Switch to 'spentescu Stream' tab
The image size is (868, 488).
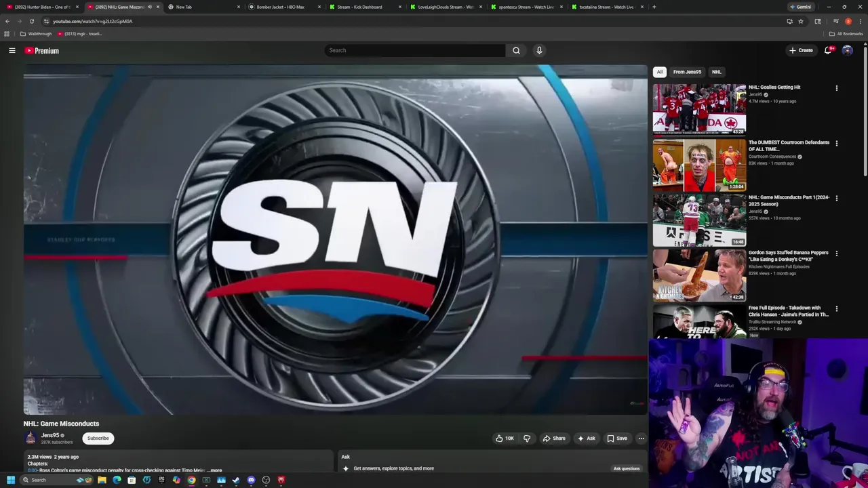526,7
